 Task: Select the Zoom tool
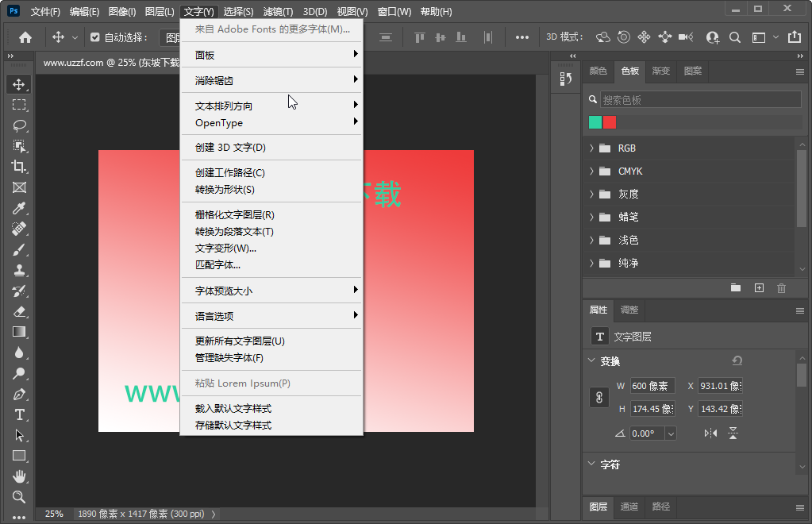pos(18,498)
